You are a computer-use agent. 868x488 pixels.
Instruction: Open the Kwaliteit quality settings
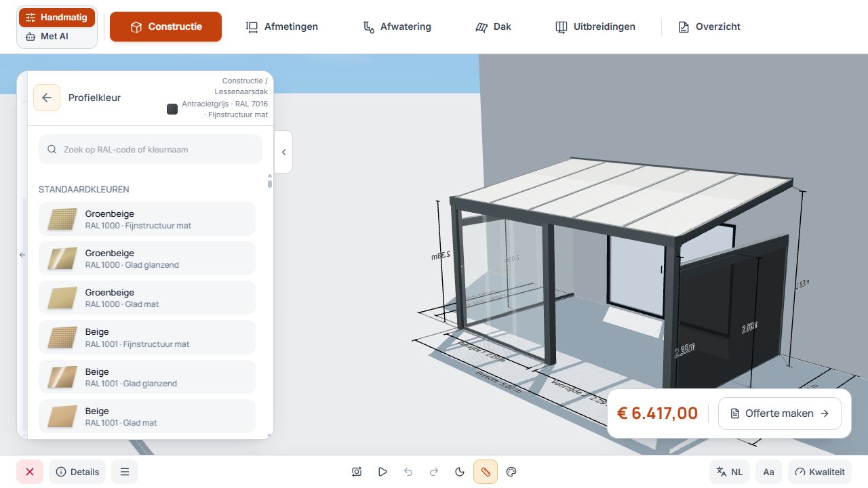(x=820, y=472)
